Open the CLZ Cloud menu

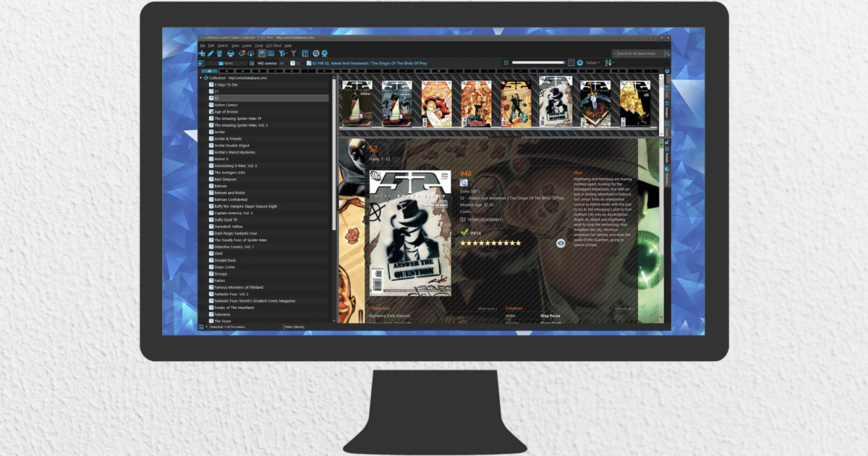pos(273,46)
